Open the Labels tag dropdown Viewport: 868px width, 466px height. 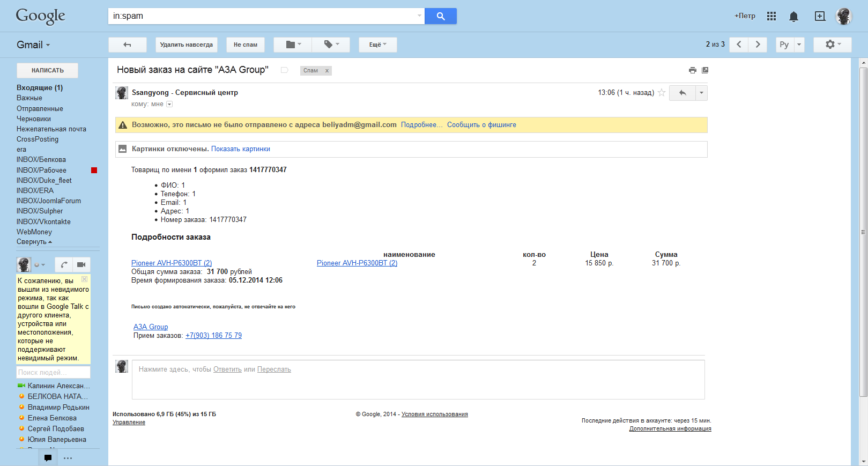(x=331, y=45)
